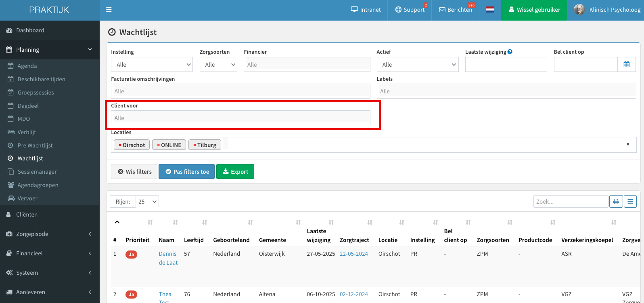
Task: Change the Rijen rows-per-page dropdown
Action: click(x=147, y=202)
